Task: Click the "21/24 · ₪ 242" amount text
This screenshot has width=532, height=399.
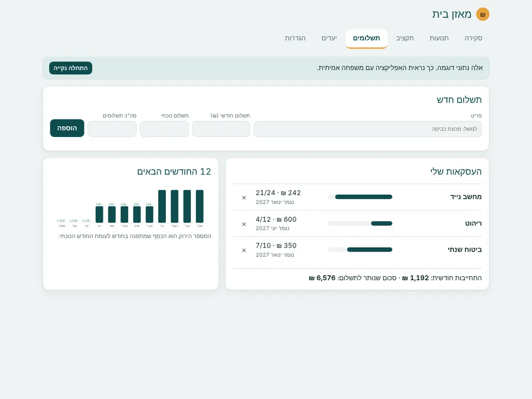Action: (x=278, y=192)
